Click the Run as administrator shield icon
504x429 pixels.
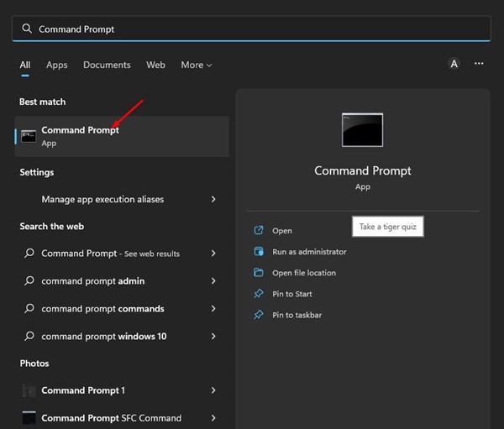pos(259,251)
